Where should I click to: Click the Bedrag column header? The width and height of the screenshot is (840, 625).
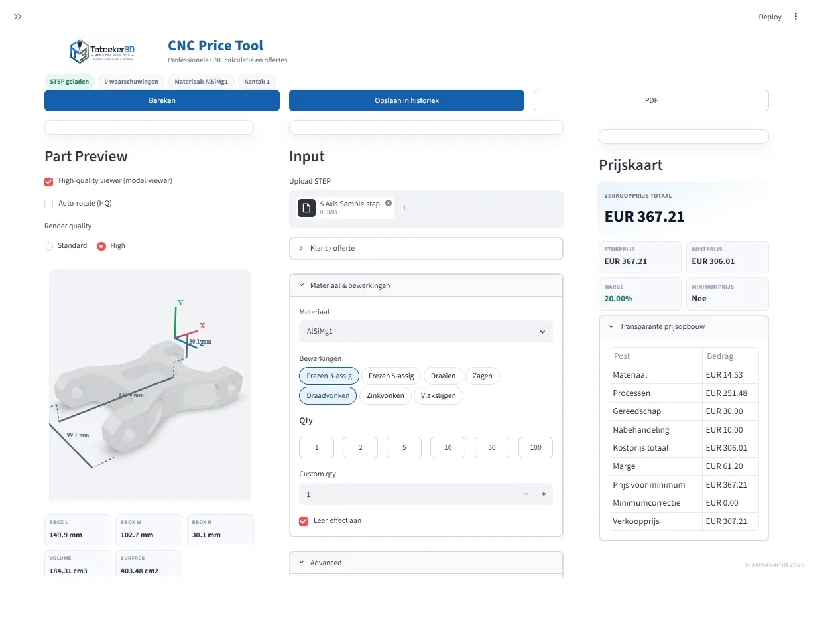(x=731, y=356)
